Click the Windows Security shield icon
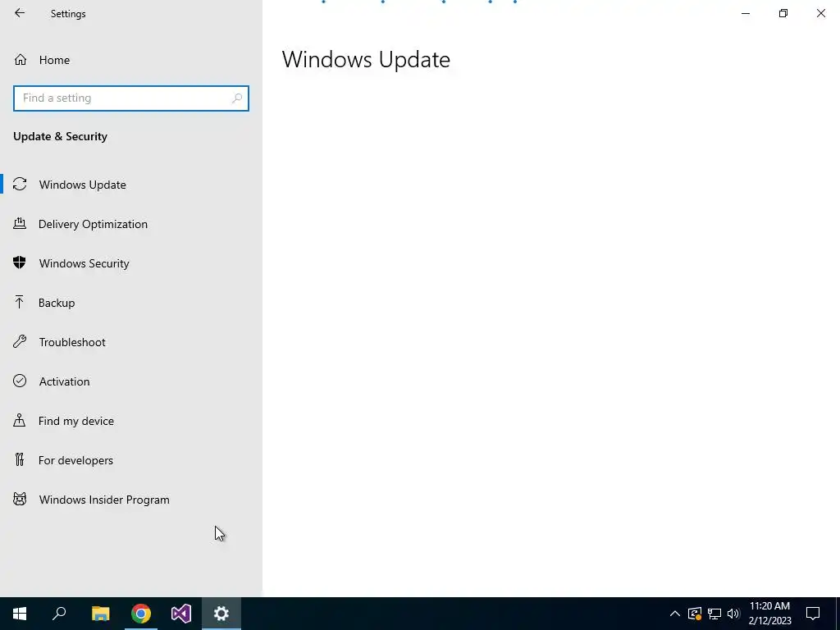840x630 pixels. [x=20, y=262]
